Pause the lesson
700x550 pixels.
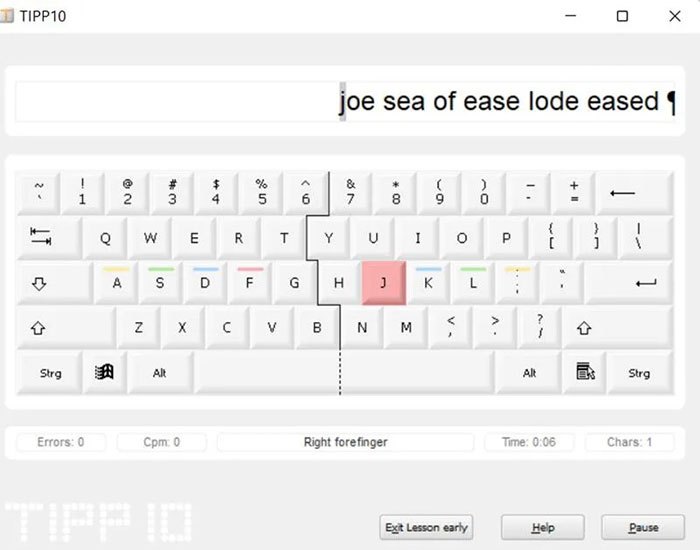click(x=643, y=527)
